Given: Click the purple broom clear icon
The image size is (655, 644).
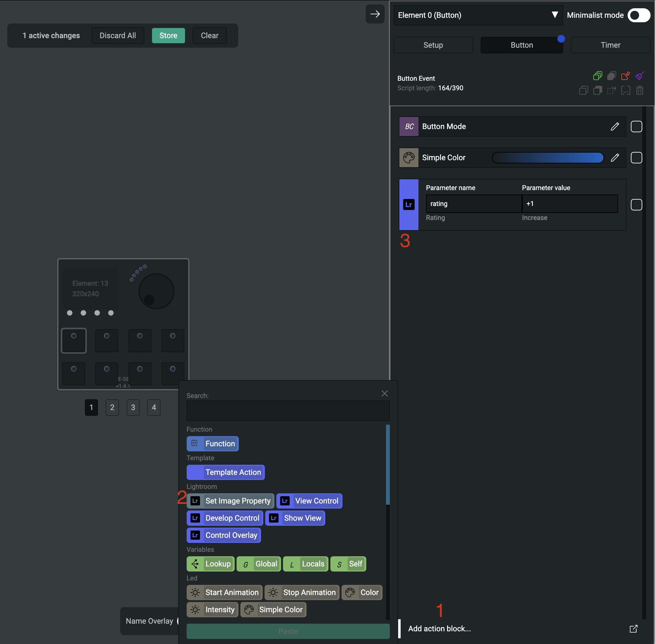Looking at the screenshot, I should coord(639,76).
